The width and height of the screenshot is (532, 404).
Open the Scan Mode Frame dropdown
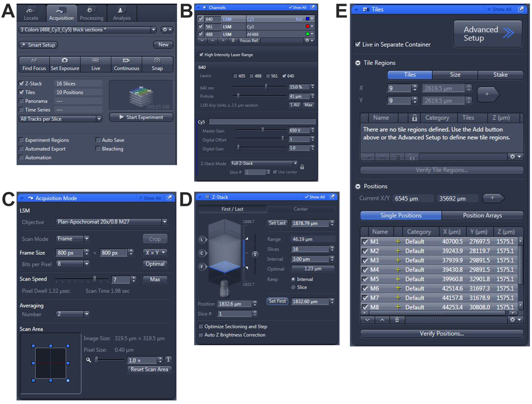73,239
